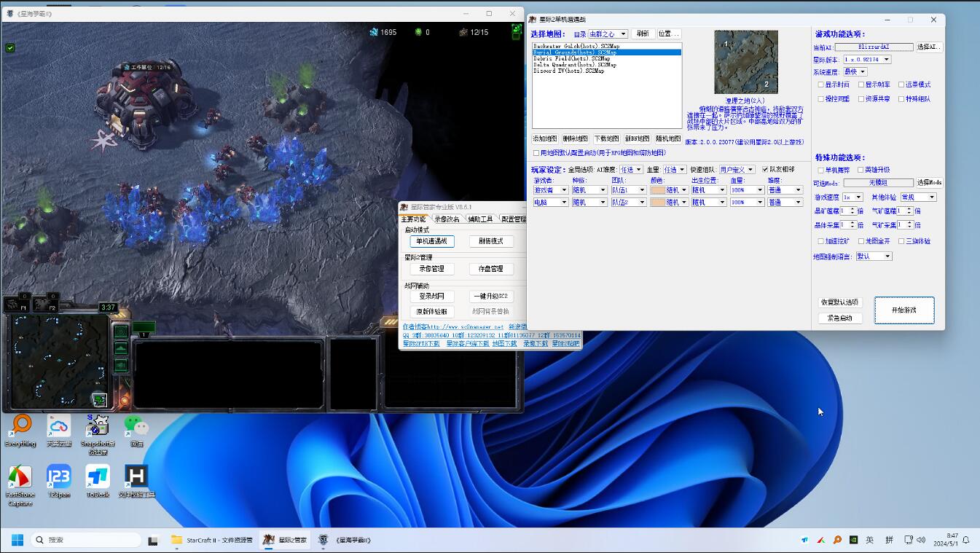Open the StarCraft II file explorer taskbar item
Screen dimensions: 980x553
[x=212, y=540]
